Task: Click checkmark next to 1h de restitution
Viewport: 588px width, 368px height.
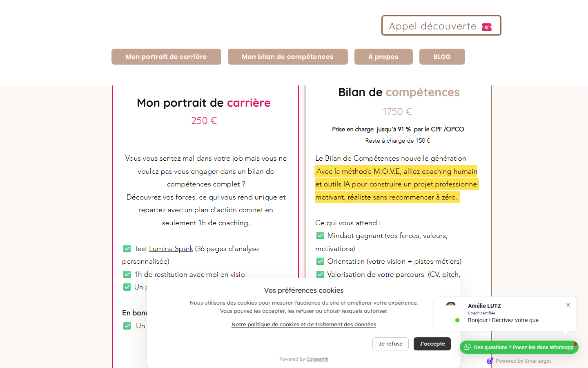Action: pos(127,274)
